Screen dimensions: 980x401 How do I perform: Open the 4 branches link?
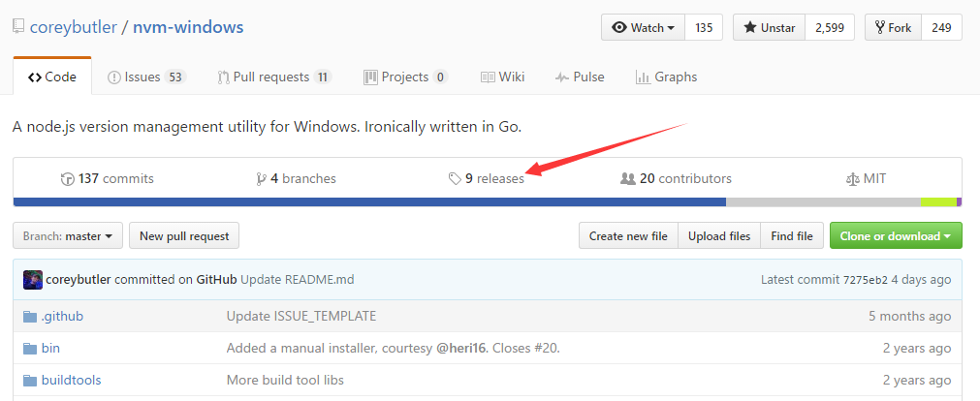coord(297,178)
